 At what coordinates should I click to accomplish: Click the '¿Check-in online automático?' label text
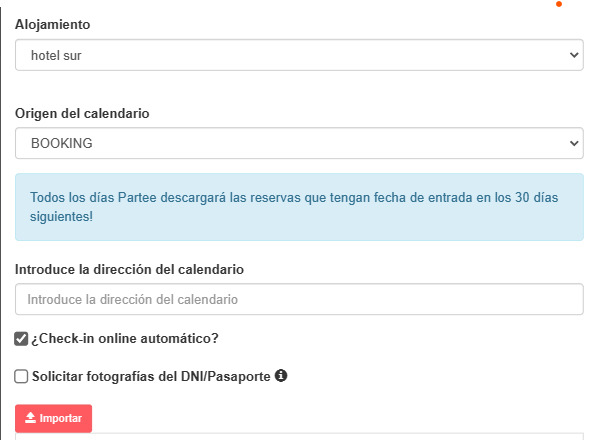point(125,338)
